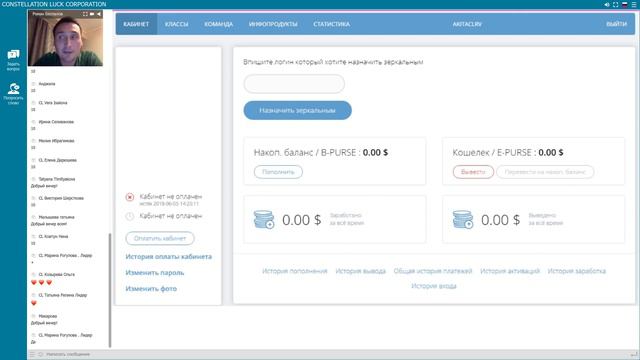Log out with the Выйти link

pyautogui.click(x=616, y=24)
